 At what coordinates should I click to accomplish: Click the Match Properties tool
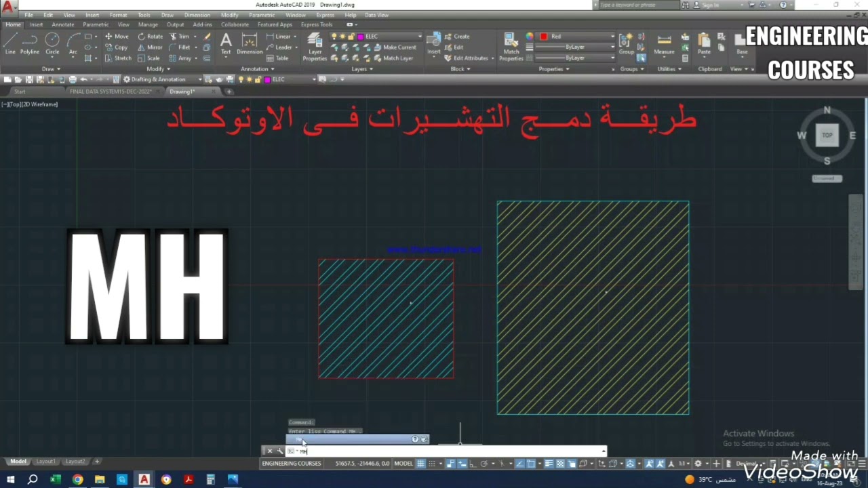[x=511, y=46]
